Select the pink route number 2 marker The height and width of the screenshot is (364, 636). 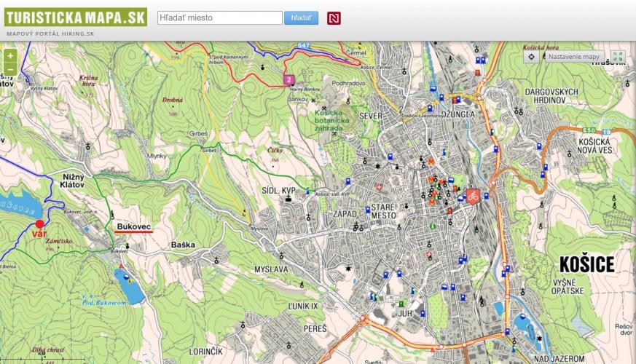289,79
